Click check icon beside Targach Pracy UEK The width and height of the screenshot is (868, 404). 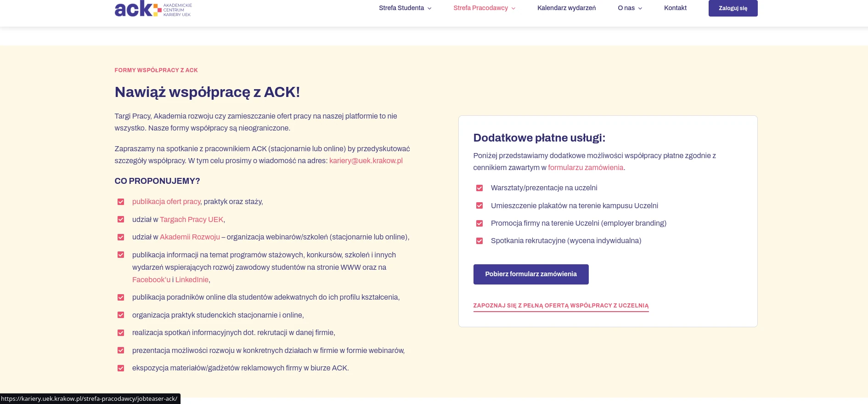[121, 220]
